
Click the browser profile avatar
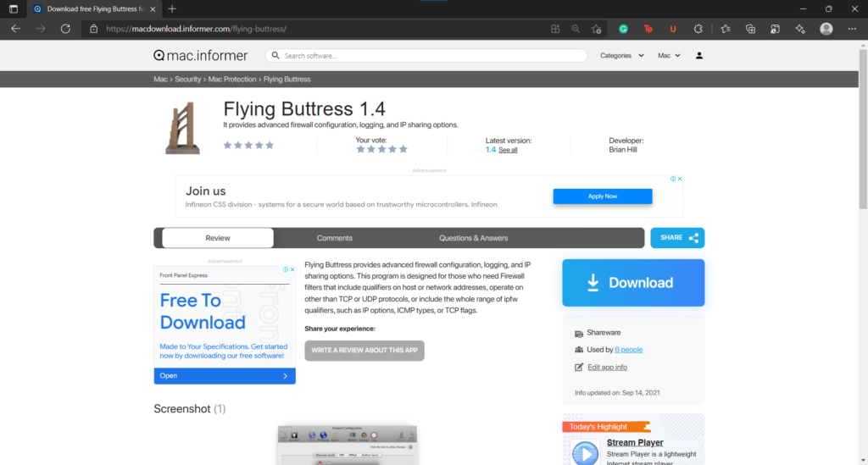click(826, 29)
